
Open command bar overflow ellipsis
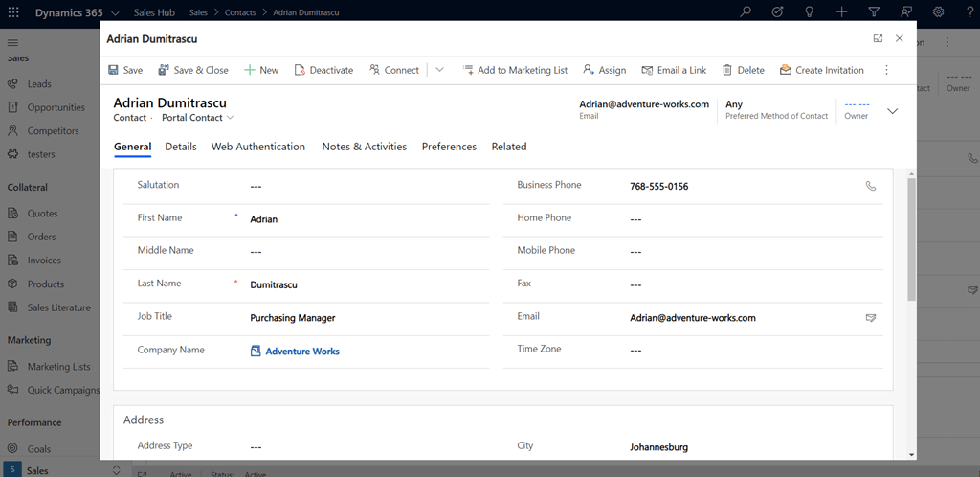tap(886, 70)
